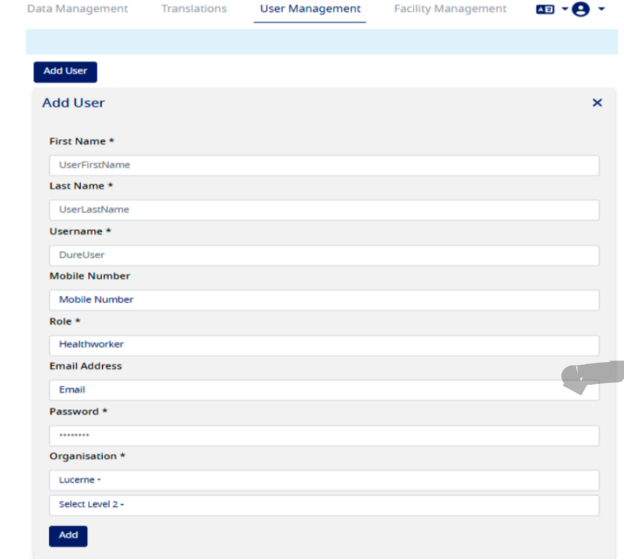Screen dimensions: 624x560
Task: Click the Add User button
Action: (x=65, y=72)
